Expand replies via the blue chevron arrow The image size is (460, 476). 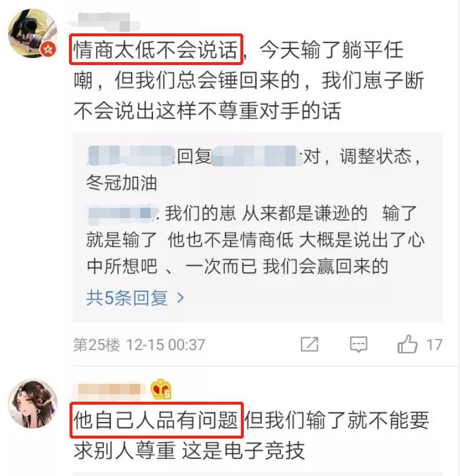tap(181, 298)
